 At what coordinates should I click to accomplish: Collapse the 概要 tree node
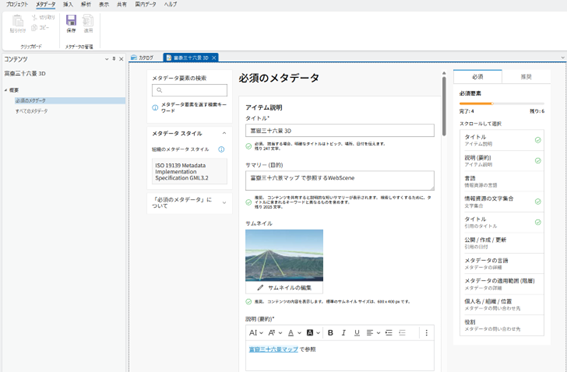5,90
